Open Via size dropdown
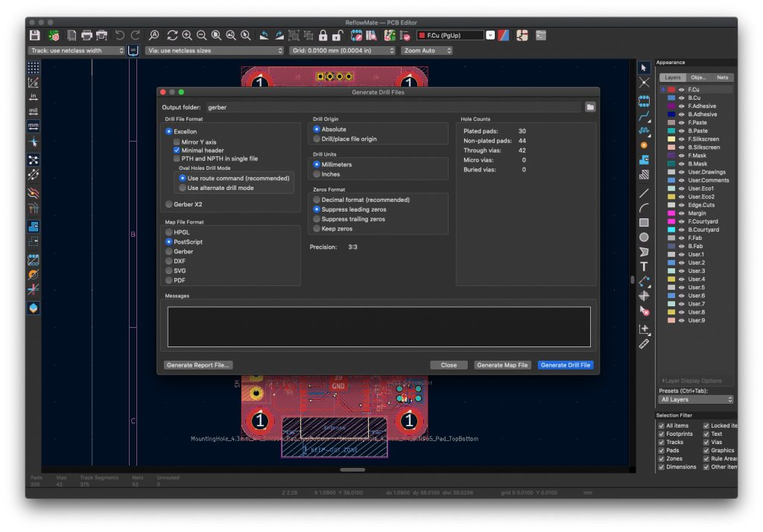 [215, 51]
